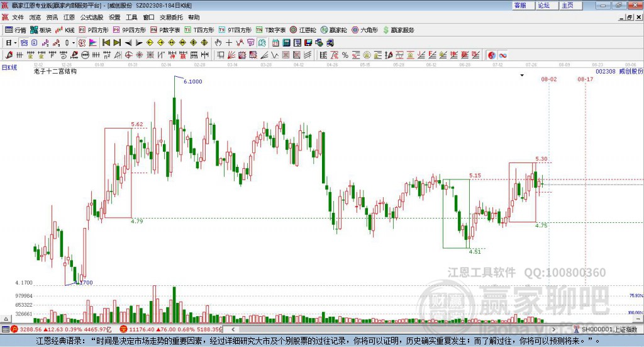644x347 pixels.
Task: Click the black left arrow step-back icon
Action: (x=128, y=43)
